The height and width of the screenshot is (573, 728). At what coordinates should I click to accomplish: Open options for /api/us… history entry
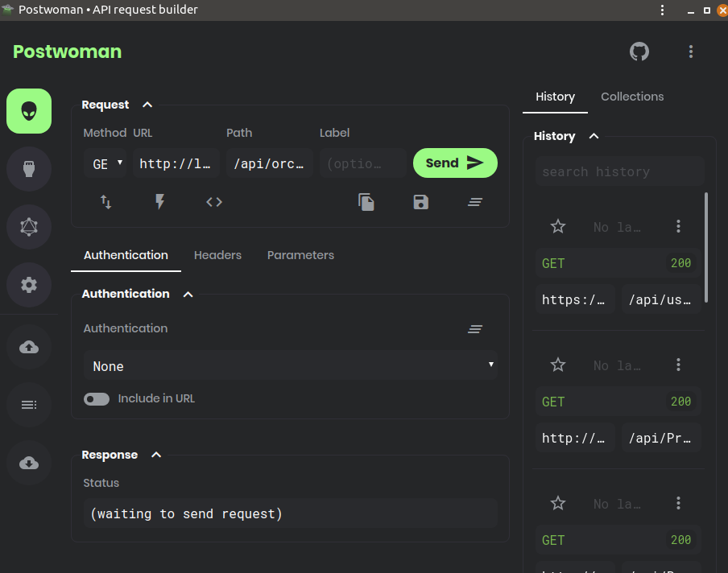678,227
